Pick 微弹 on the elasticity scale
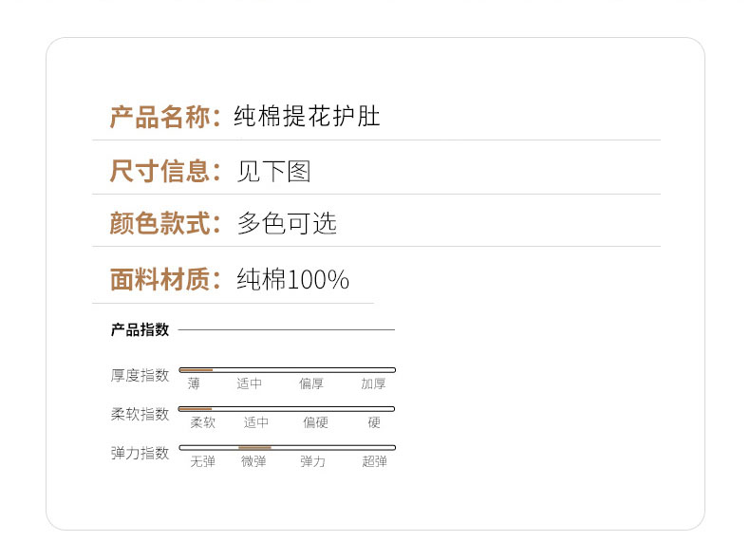This screenshot has height=560, width=750. tap(253, 461)
